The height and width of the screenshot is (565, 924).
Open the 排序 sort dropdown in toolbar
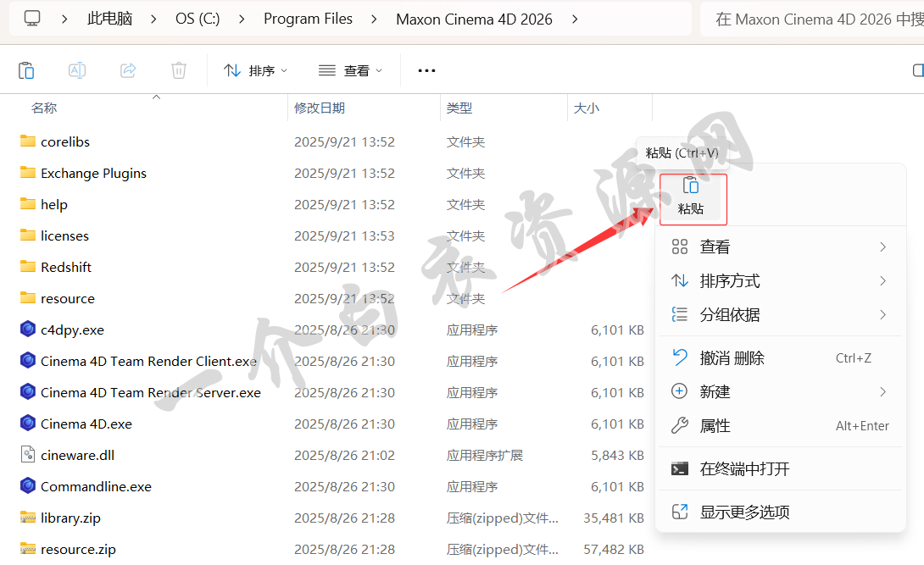[256, 70]
